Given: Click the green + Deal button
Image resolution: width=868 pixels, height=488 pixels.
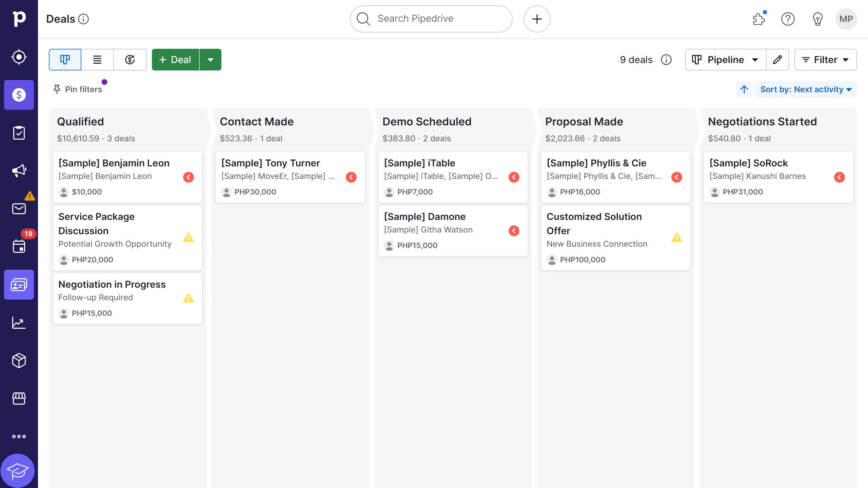Looking at the screenshot, I should [175, 60].
